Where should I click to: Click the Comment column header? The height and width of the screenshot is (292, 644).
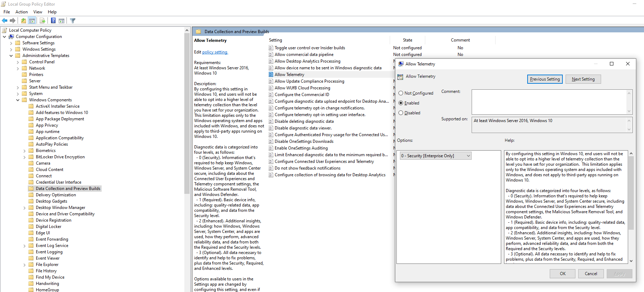point(460,40)
